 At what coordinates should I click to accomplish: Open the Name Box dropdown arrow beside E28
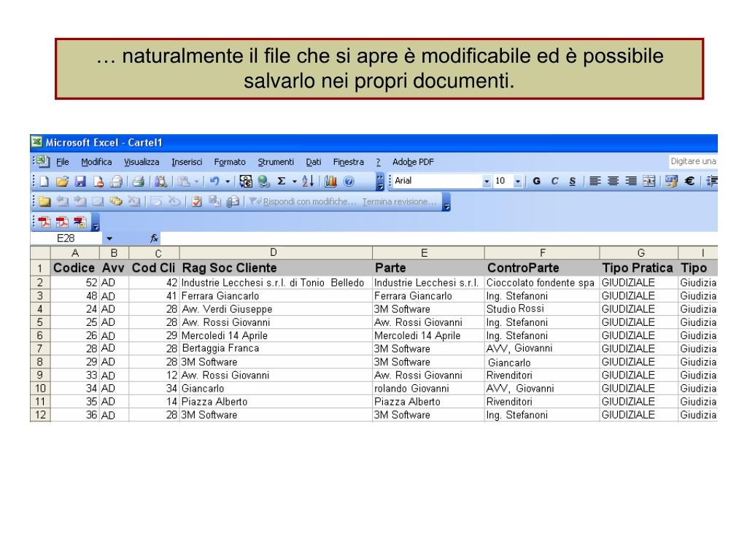pos(109,238)
